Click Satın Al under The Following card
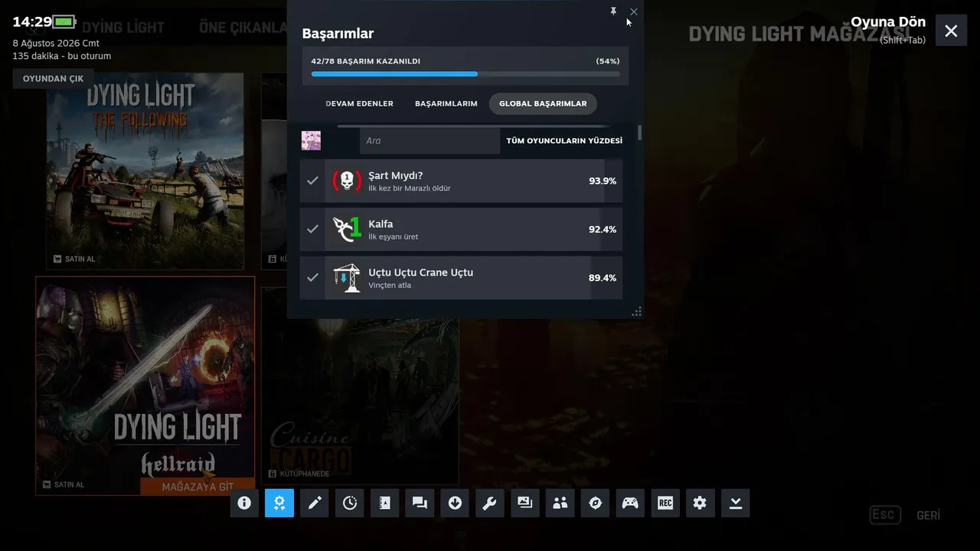This screenshot has height=551, width=980. click(74, 259)
